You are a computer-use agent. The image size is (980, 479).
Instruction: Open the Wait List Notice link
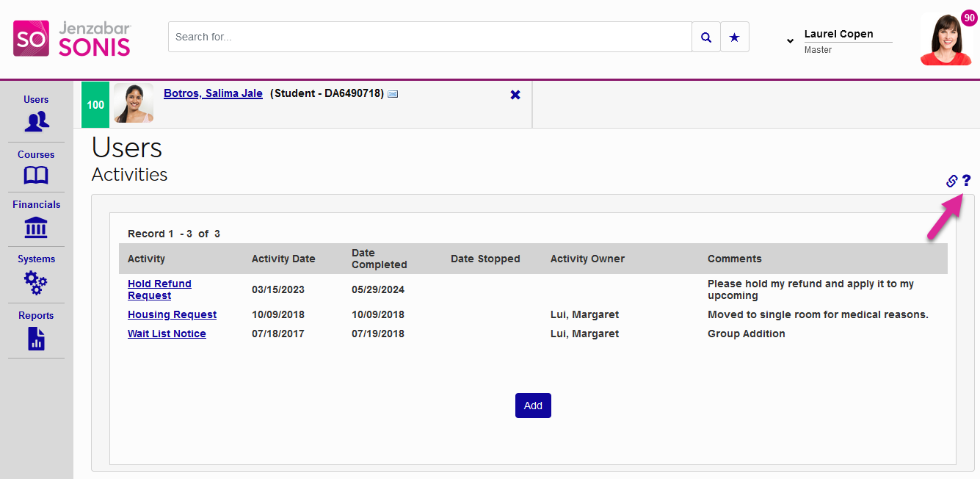coord(167,334)
